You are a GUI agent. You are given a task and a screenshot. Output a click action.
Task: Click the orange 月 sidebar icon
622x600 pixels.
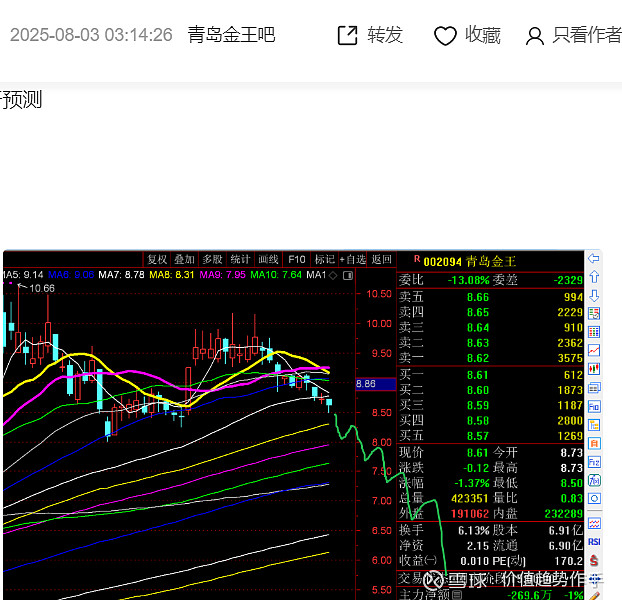click(x=594, y=443)
